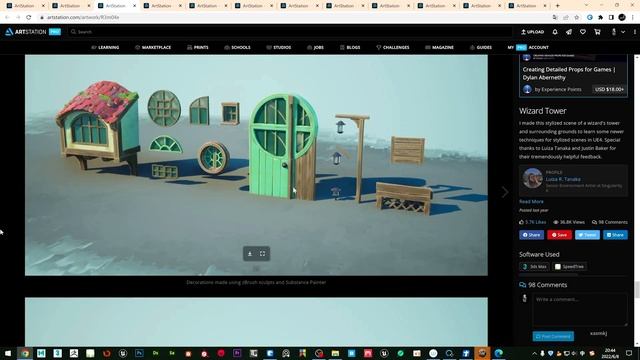Open the Schools menu
This screenshot has height=360, width=640.
(237, 47)
